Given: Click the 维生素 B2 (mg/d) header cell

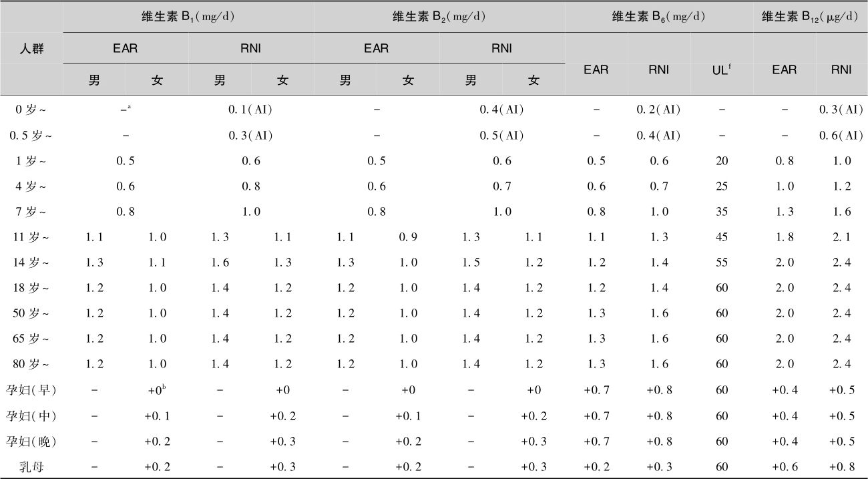Looking at the screenshot, I should point(439,17).
